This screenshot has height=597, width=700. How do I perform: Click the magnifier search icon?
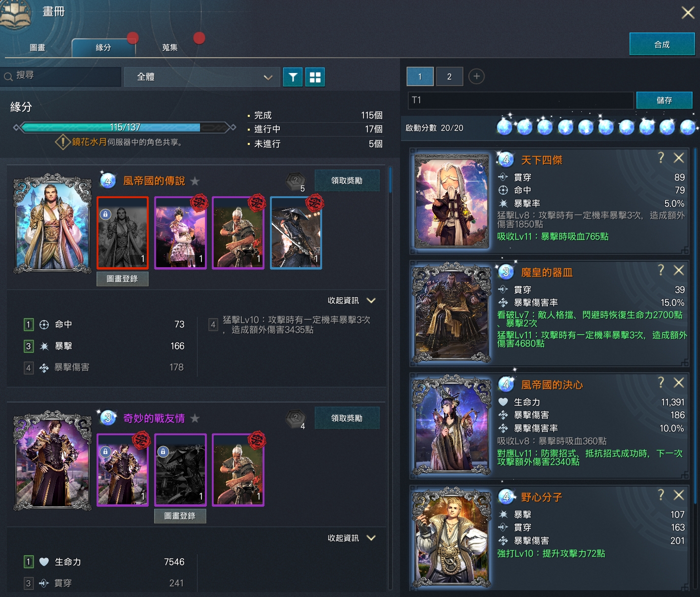(8, 76)
